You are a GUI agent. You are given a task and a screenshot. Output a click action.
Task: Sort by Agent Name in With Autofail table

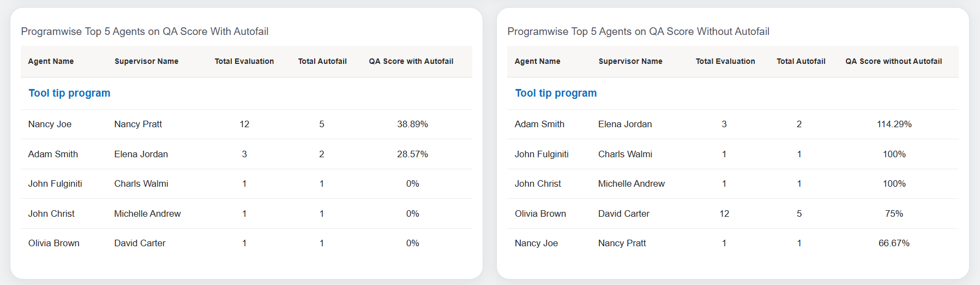click(x=51, y=61)
